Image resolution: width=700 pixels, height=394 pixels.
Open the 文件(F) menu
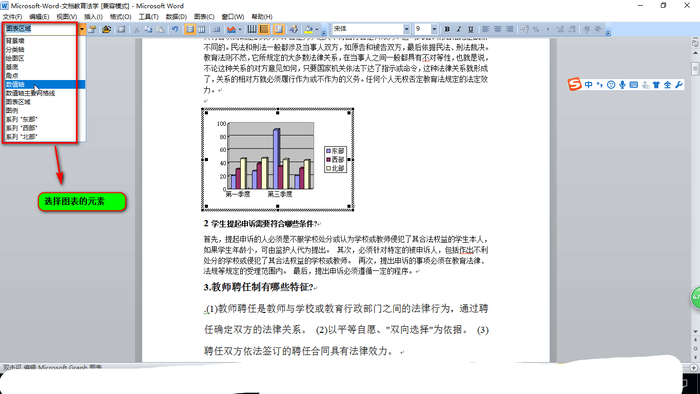click(12, 17)
